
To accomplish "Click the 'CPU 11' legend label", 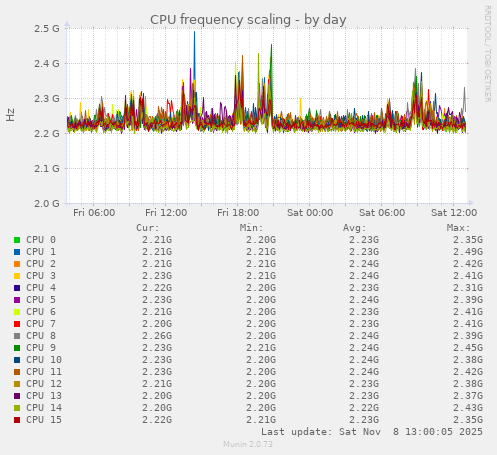I will [44, 372].
